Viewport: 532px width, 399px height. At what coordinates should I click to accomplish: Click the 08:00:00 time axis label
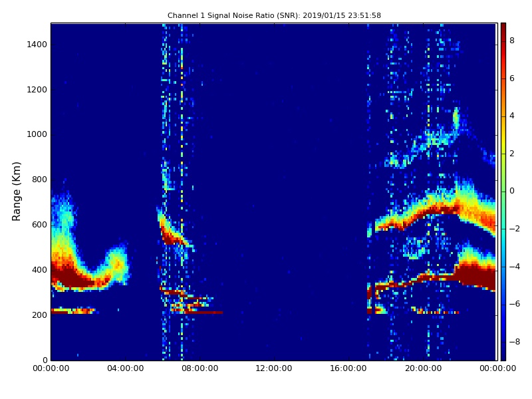200,368
